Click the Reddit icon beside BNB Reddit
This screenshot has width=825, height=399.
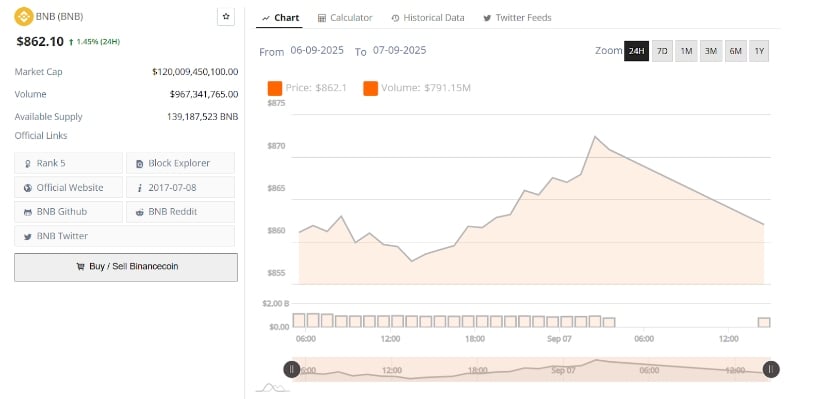(x=139, y=212)
